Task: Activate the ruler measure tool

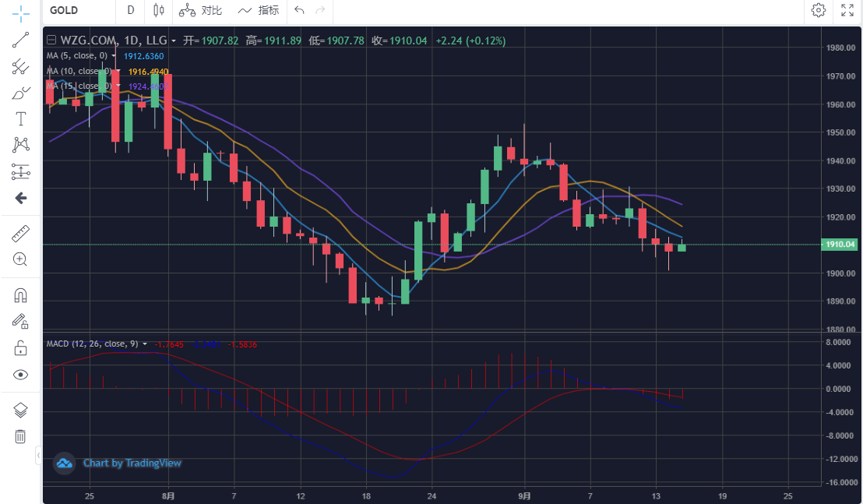Action: [x=21, y=233]
